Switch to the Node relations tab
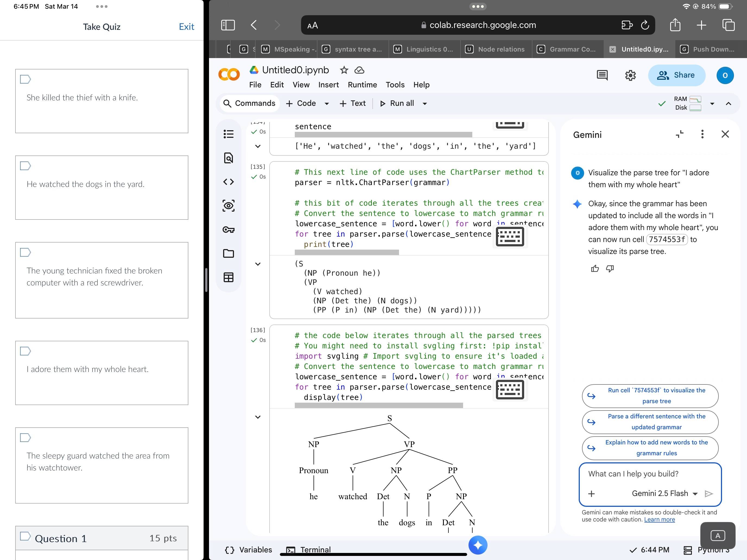The width and height of the screenshot is (747, 560). click(496, 49)
